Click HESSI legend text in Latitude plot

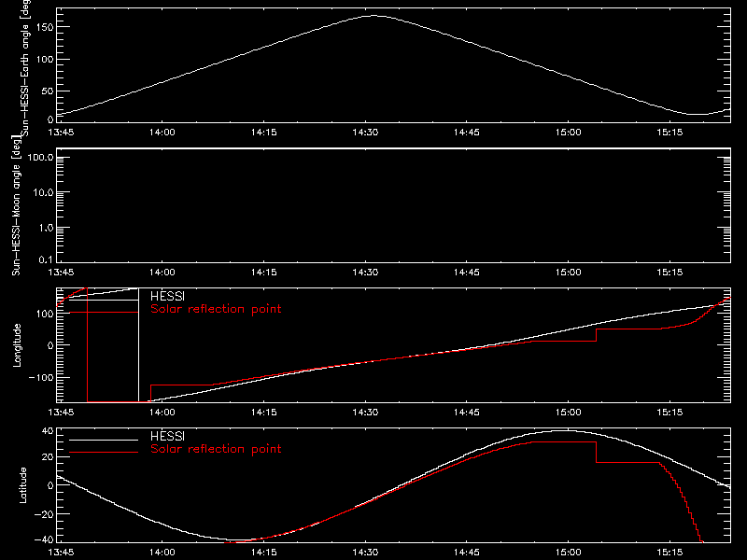(167, 436)
